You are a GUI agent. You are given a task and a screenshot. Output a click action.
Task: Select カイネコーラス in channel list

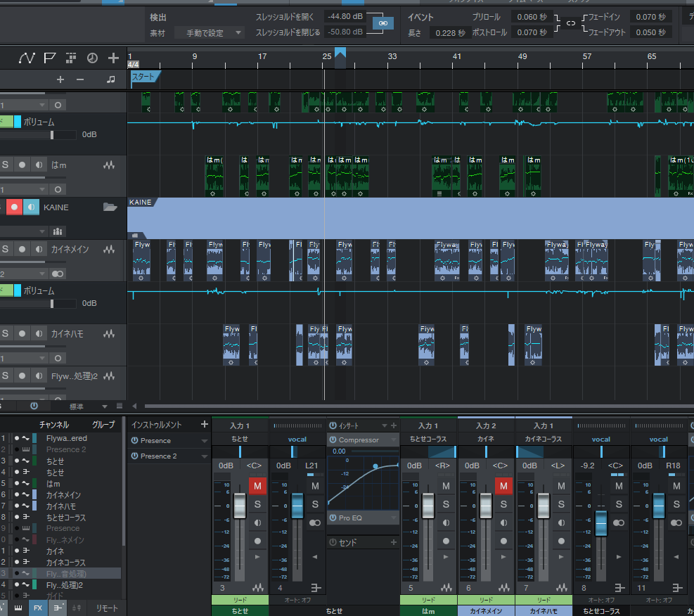(x=66, y=563)
